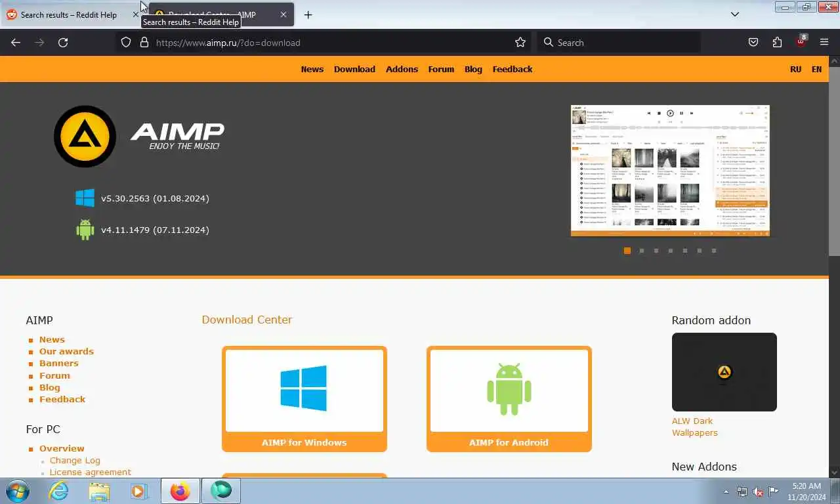The image size is (840, 504).
Task: Open Change Log sidebar link
Action: (x=75, y=460)
